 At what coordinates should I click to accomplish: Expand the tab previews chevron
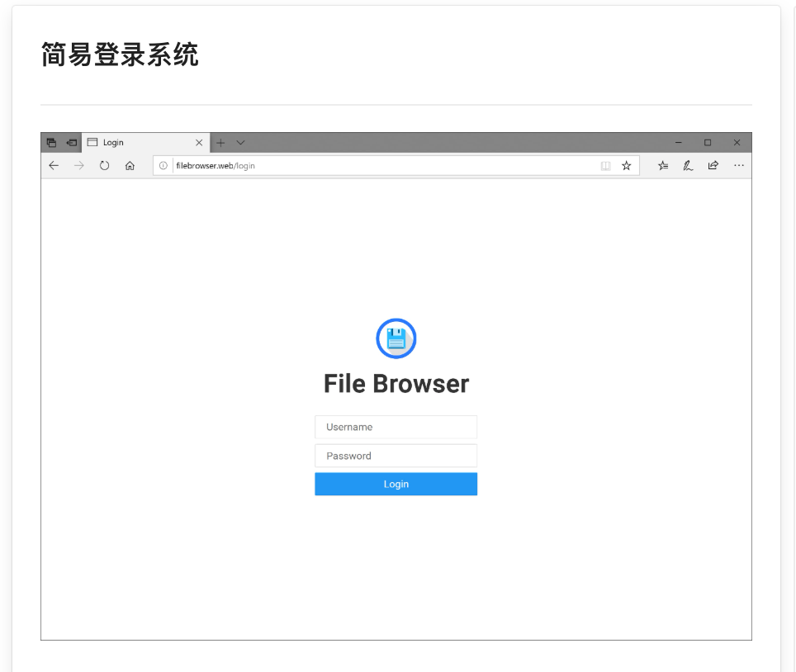[x=241, y=143]
